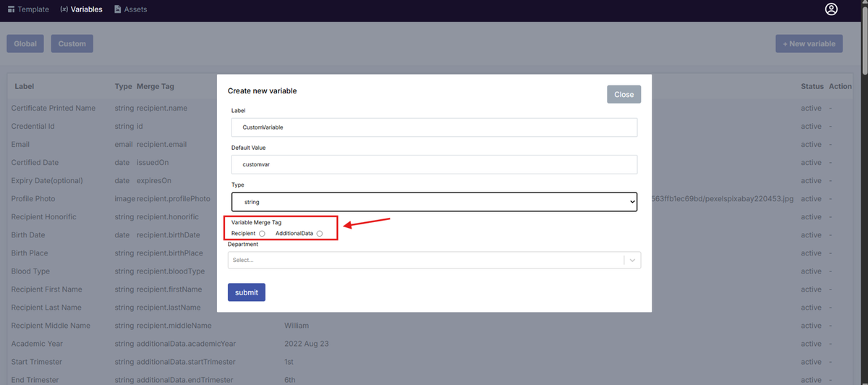
Task: Click the additionalData.academicYear merge tag
Action: pyautogui.click(x=186, y=343)
